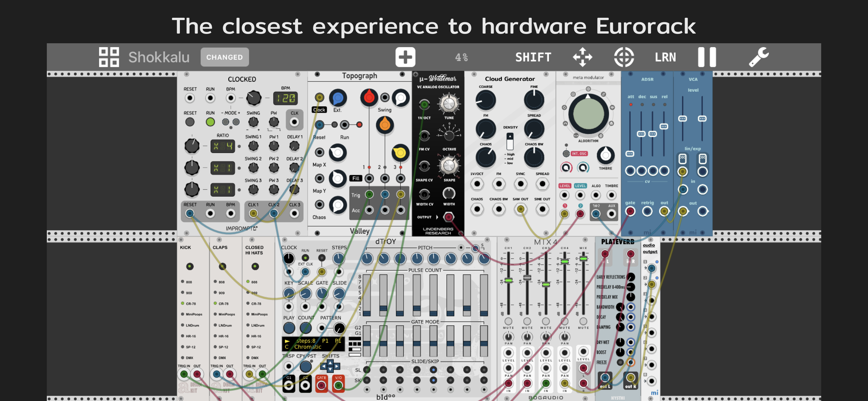Image resolution: width=868 pixels, height=401 pixels.
Task: Click the Shokkalu patch name in header
Action: pos(158,57)
